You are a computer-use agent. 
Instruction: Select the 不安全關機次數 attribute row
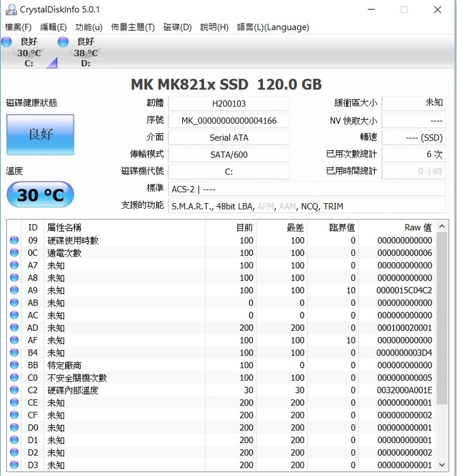[222, 378]
